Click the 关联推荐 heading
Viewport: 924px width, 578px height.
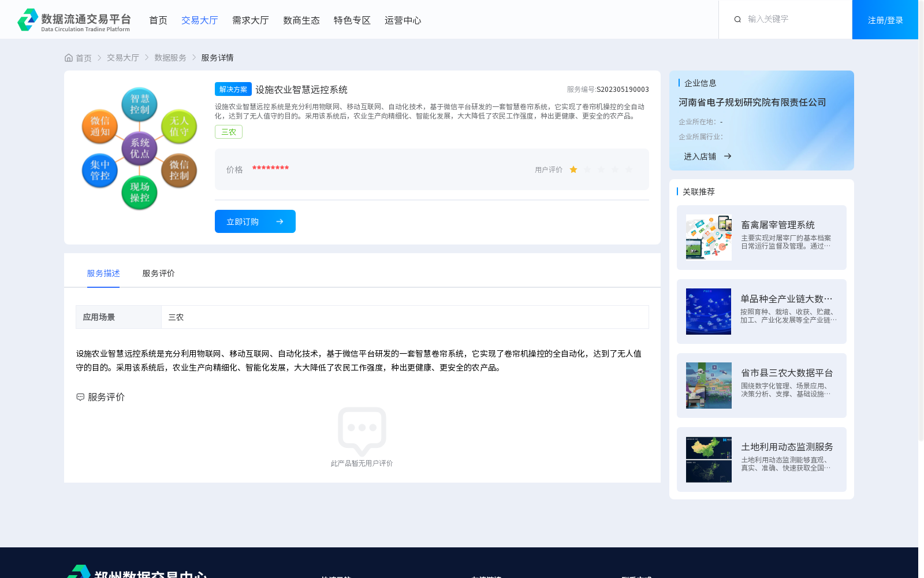point(699,192)
